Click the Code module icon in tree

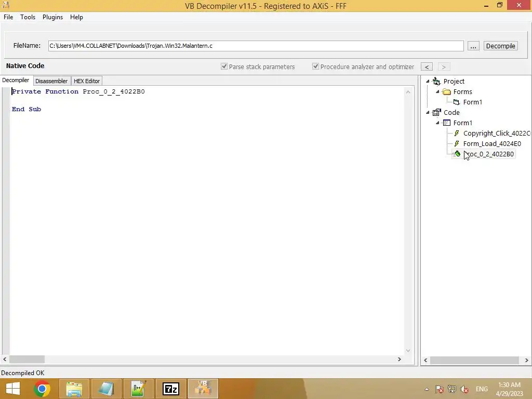pyautogui.click(x=436, y=112)
